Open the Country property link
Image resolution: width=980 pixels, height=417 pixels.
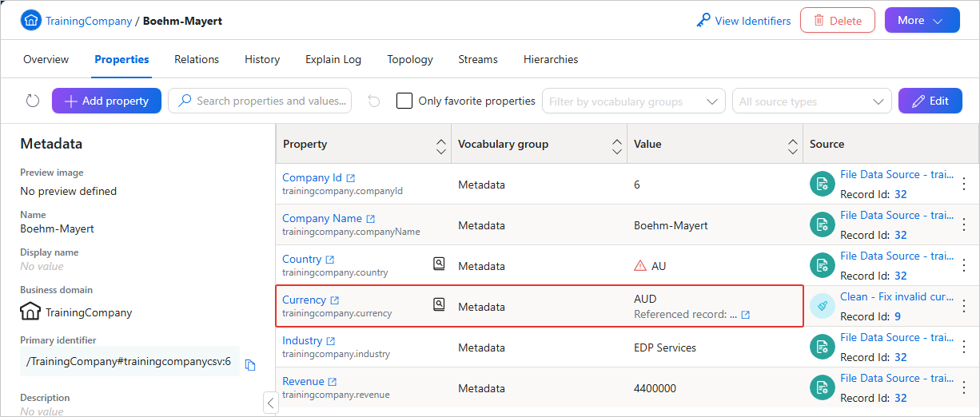click(x=301, y=259)
